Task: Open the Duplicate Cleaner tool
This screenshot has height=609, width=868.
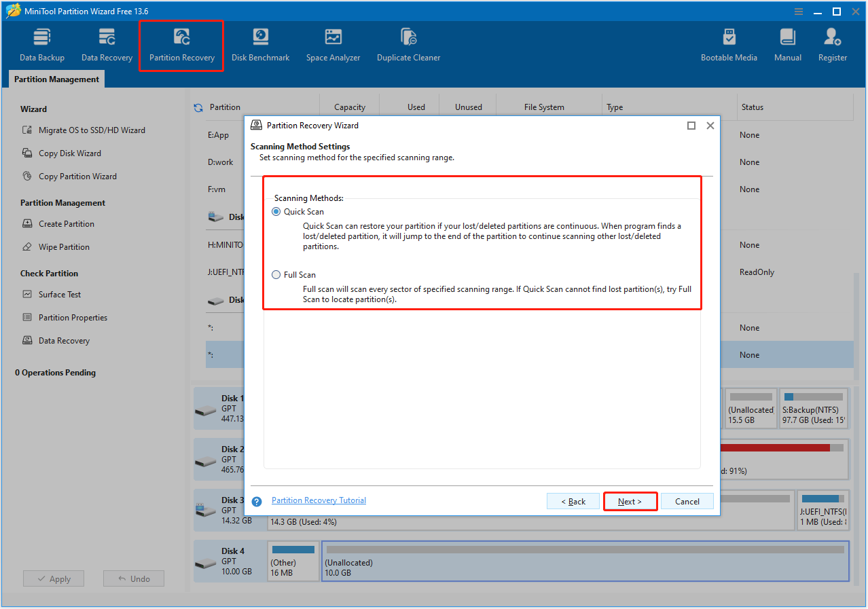Action: [x=408, y=43]
